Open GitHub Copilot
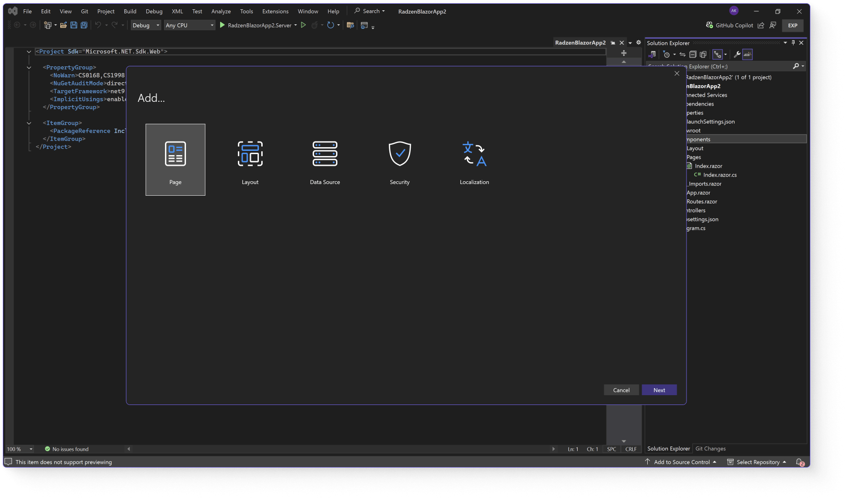 (729, 25)
